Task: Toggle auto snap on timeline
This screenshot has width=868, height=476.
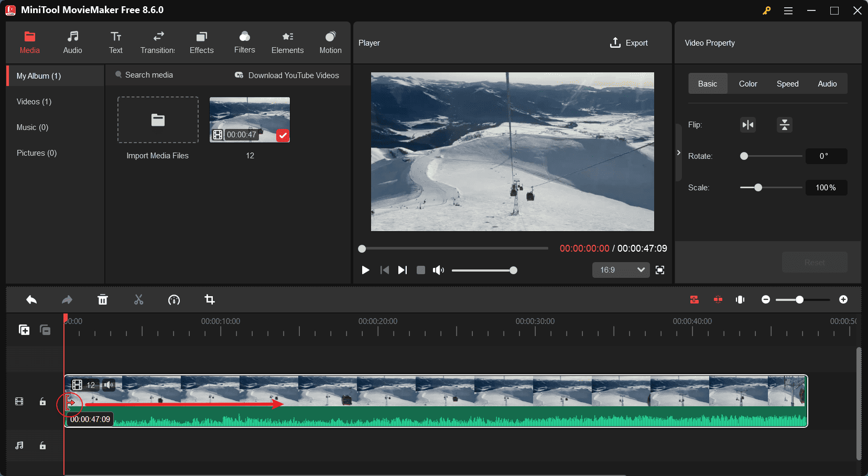Action: (x=695, y=300)
